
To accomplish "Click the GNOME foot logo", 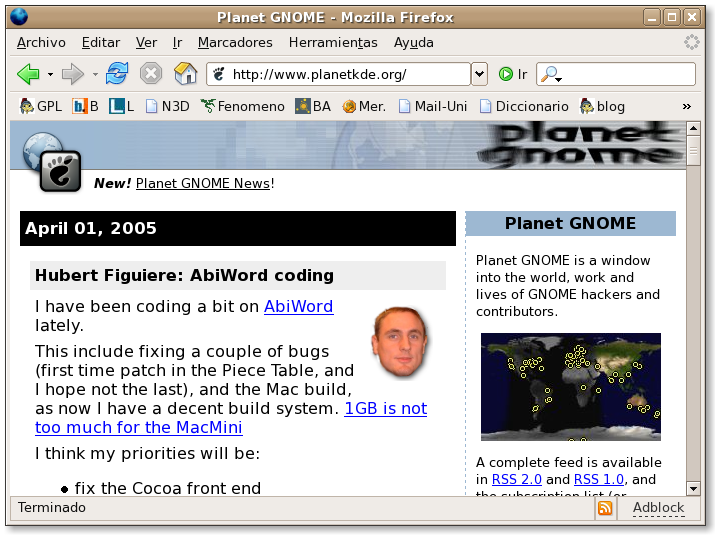I will coord(60,171).
